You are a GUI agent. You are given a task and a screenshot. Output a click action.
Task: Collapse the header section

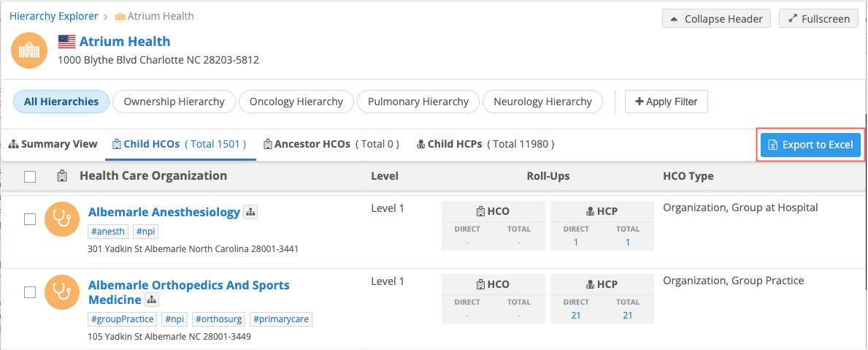point(716,18)
